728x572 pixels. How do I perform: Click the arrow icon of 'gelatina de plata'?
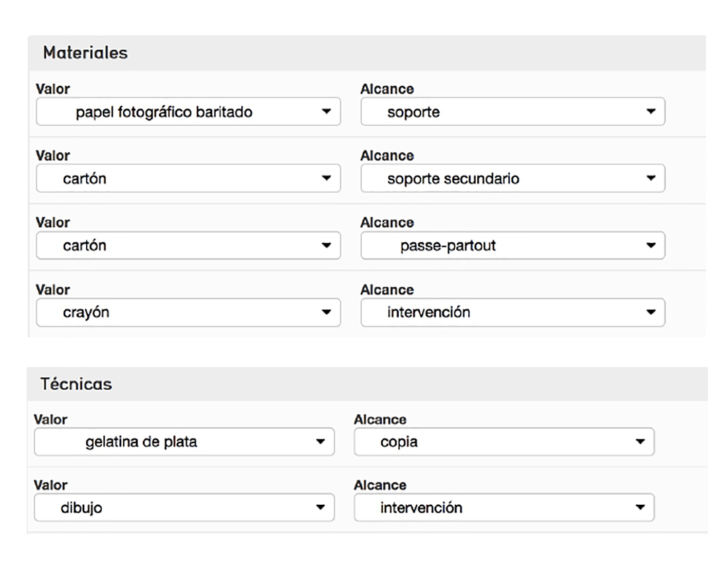click(x=321, y=442)
